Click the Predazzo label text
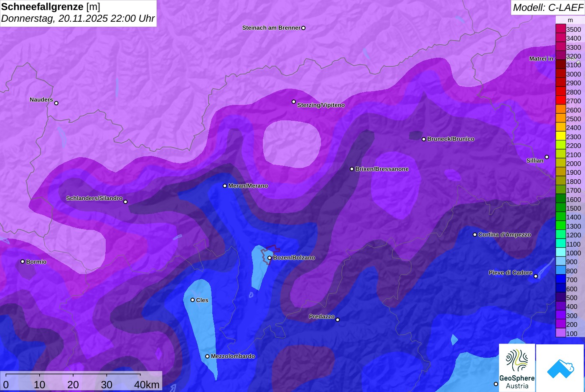 pyautogui.click(x=322, y=317)
